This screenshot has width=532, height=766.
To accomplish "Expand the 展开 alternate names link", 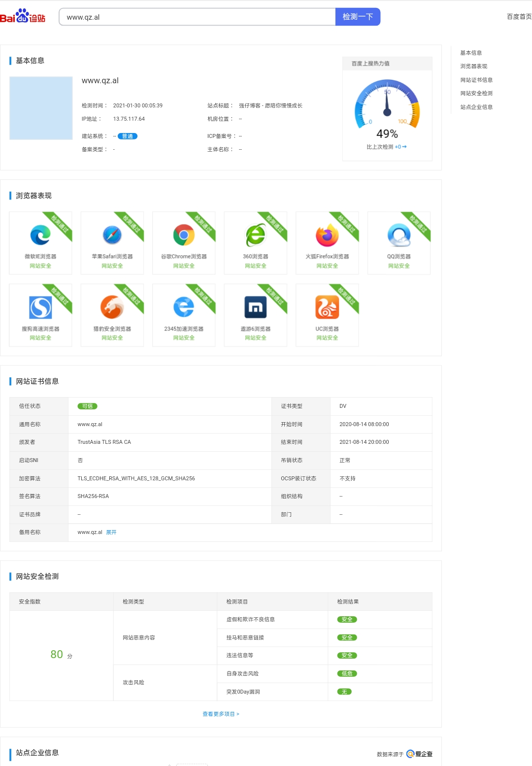I will (111, 533).
